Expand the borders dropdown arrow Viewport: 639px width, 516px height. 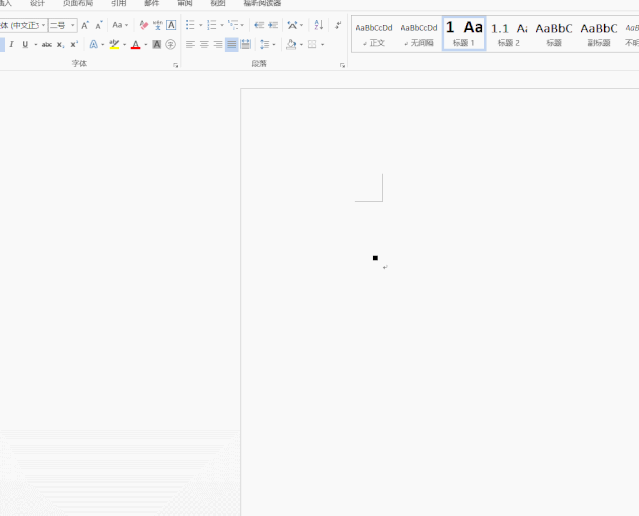(322, 44)
